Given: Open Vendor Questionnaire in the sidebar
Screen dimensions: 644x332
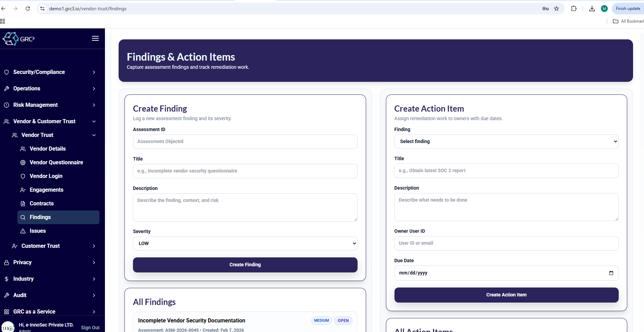Looking at the screenshot, I should click(x=56, y=162).
